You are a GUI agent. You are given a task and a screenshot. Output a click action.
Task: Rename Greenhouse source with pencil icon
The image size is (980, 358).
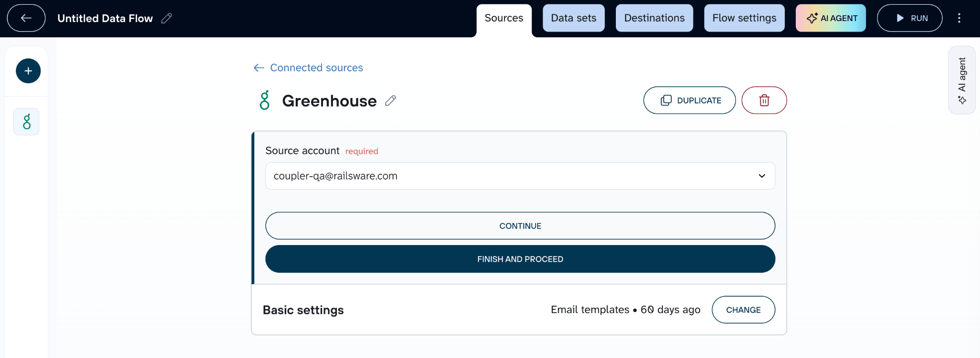(x=390, y=101)
